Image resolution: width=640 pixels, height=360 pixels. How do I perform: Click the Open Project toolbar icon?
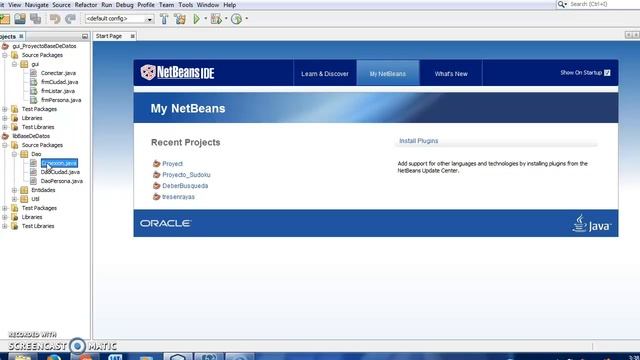point(20,19)
